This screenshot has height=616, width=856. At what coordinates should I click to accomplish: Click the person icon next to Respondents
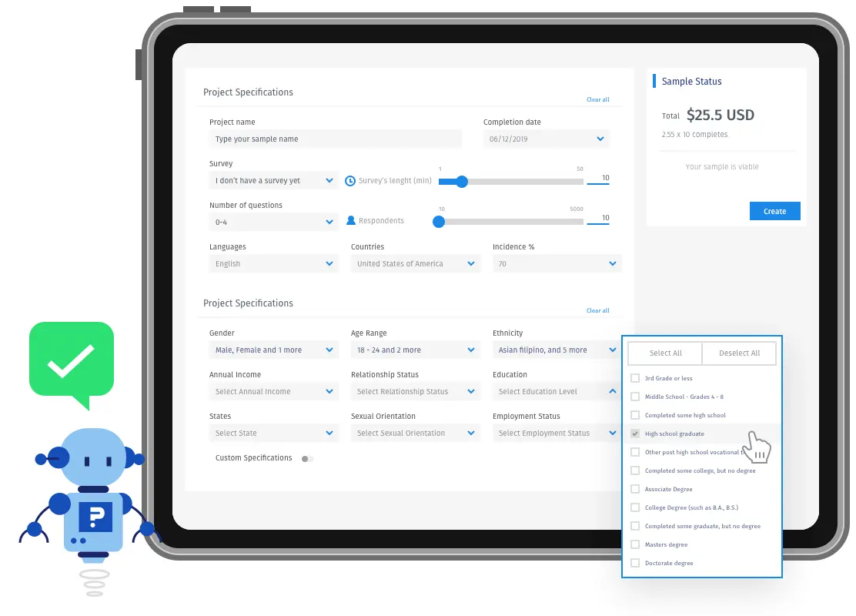tap(351, 221)
